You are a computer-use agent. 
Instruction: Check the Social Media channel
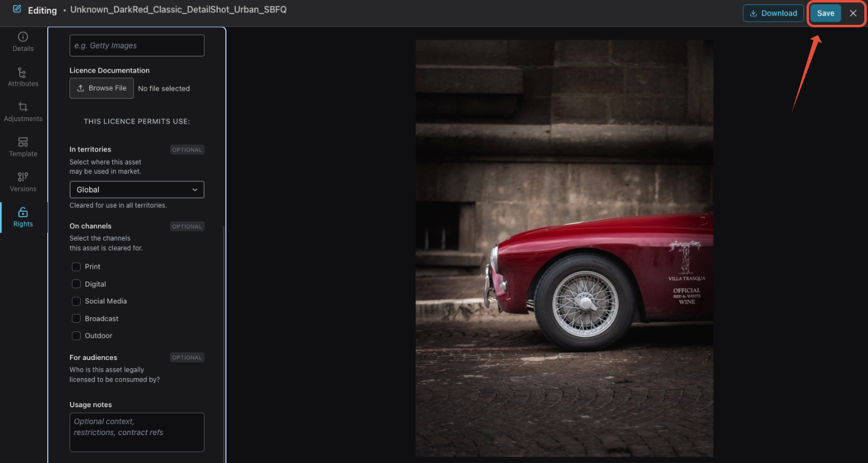(76, 302)
